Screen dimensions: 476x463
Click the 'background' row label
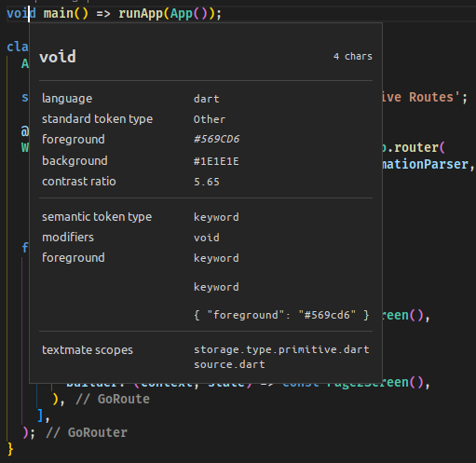point(75,161)
